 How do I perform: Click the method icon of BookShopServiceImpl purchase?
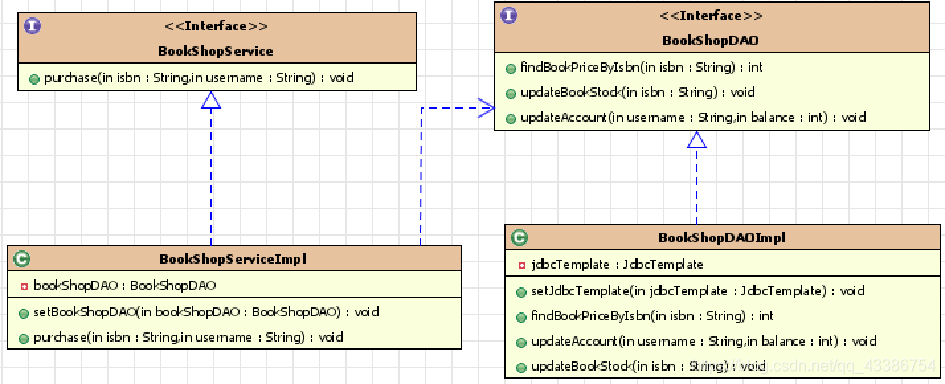24,338
